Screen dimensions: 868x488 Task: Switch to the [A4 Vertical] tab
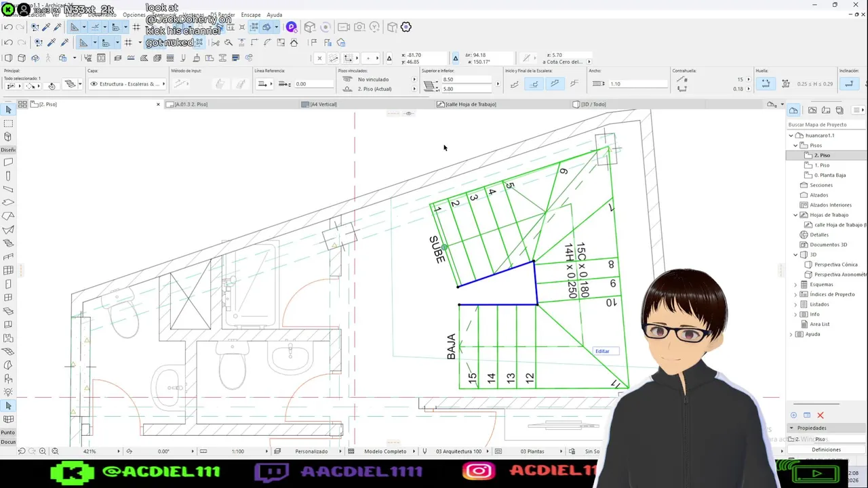tap(324, 104)
